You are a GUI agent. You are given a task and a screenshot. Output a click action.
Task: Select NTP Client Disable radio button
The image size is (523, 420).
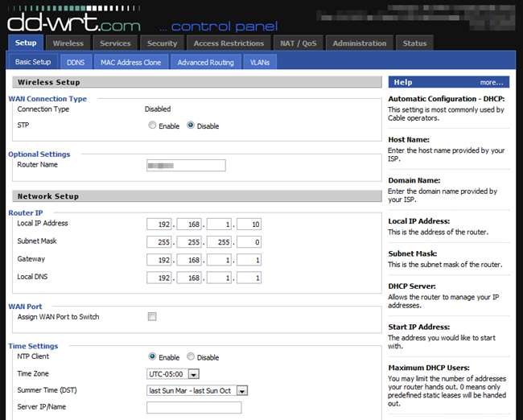[x=191, y=357]
